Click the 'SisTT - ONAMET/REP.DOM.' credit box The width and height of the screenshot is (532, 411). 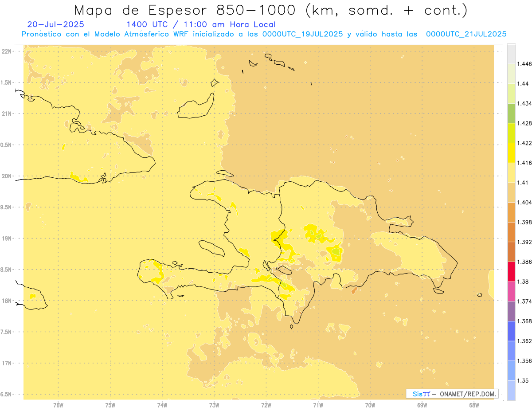(x=452, y=394)
